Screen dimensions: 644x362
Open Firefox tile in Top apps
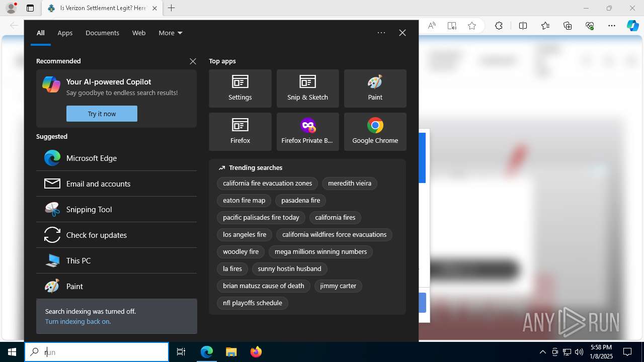point(240,132)
